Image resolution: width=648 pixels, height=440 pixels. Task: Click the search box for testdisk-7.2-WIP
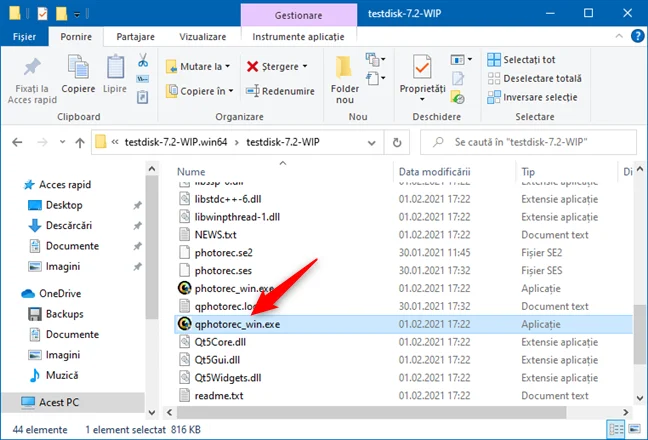528,143
